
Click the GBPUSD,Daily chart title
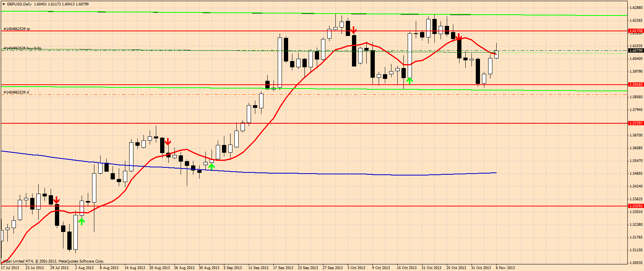pos(19,4)
